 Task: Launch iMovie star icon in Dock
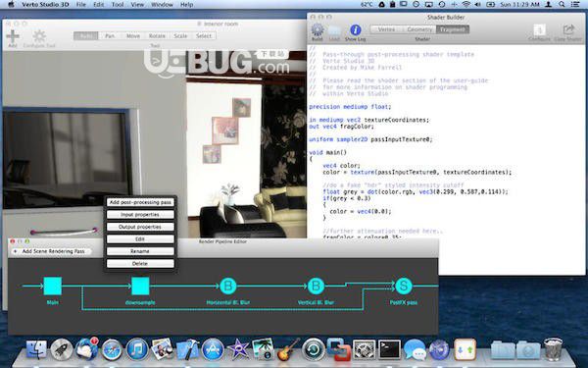[238, 349]
